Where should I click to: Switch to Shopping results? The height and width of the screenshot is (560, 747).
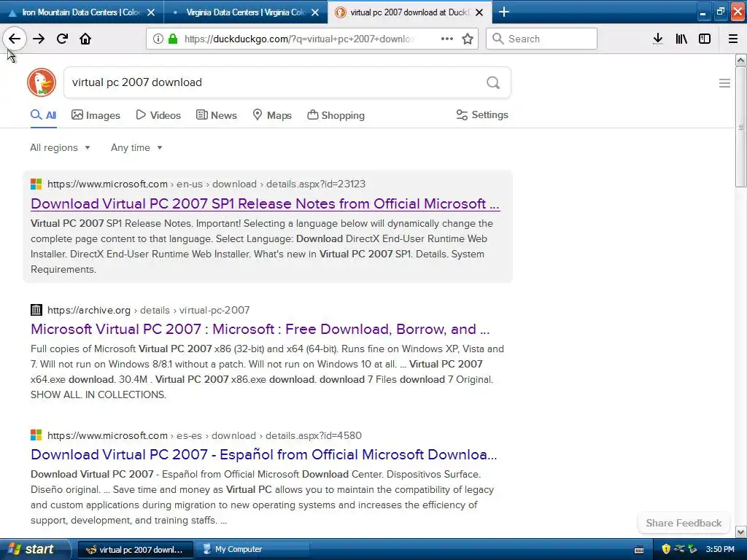click(336, 115)
